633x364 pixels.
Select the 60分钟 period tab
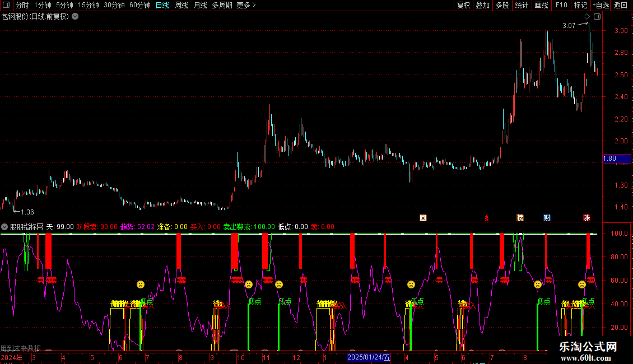139,5
